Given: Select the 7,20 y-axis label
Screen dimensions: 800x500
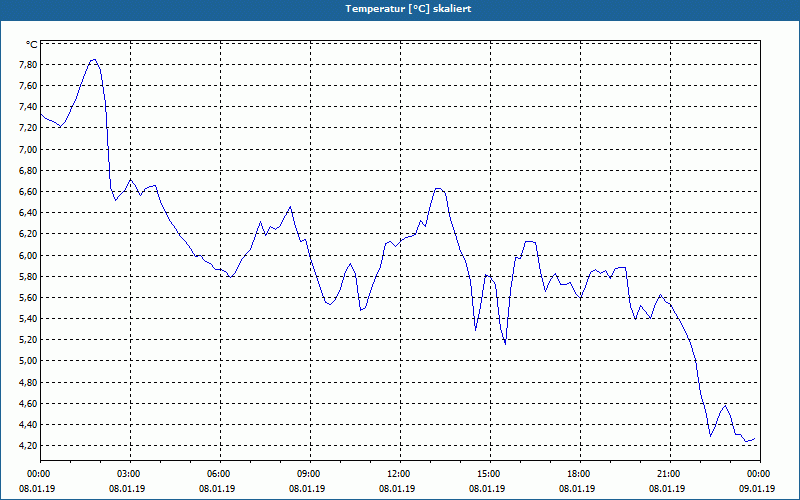Looking at the screenshot, I should click(28, 128).
